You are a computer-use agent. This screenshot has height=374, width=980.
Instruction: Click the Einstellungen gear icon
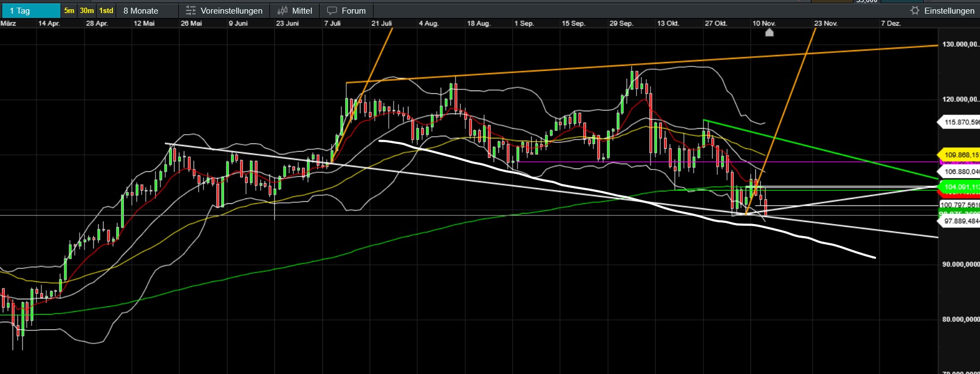click(915, 11)
